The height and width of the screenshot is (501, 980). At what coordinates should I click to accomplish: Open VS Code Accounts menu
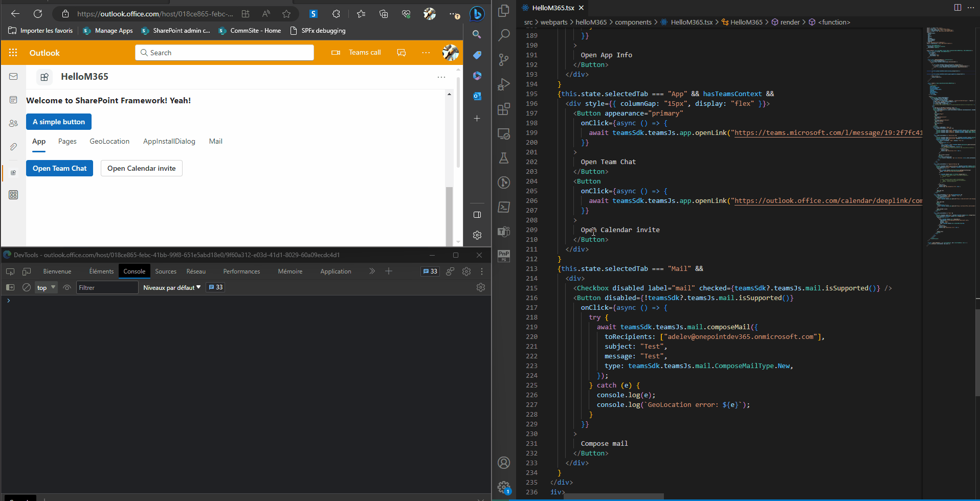click(x=504, y=463)
